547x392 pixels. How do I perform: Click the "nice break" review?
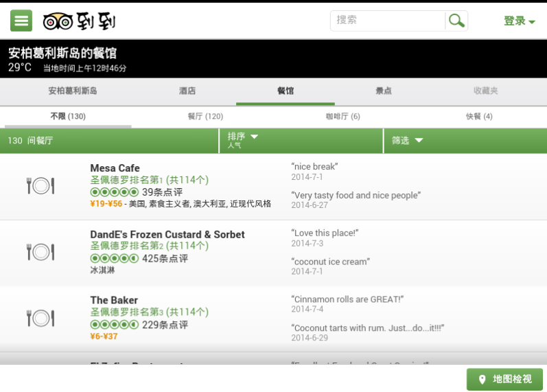pos(314,167)
